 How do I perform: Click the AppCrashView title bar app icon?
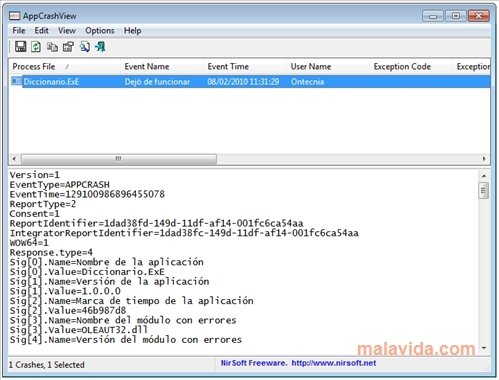pos(14,16)
